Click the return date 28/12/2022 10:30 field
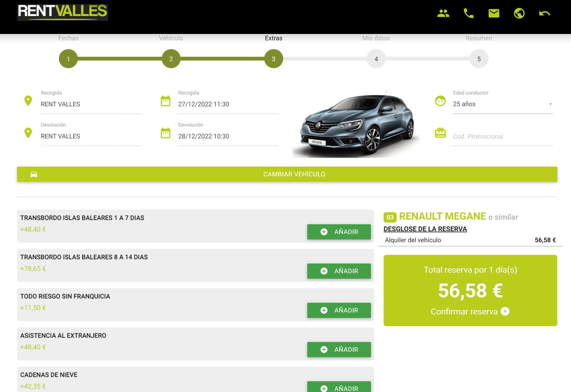The height and width of the screenshot is (392, 571). [228, 136]
